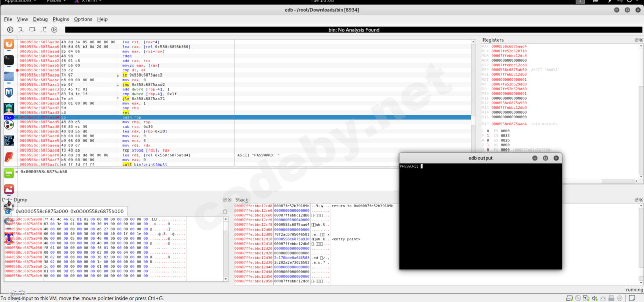The height and width of the screenshot is (302, 644).
Task: Click the .ELF ASCII text in Data Dump
Action: click(155, 219)
